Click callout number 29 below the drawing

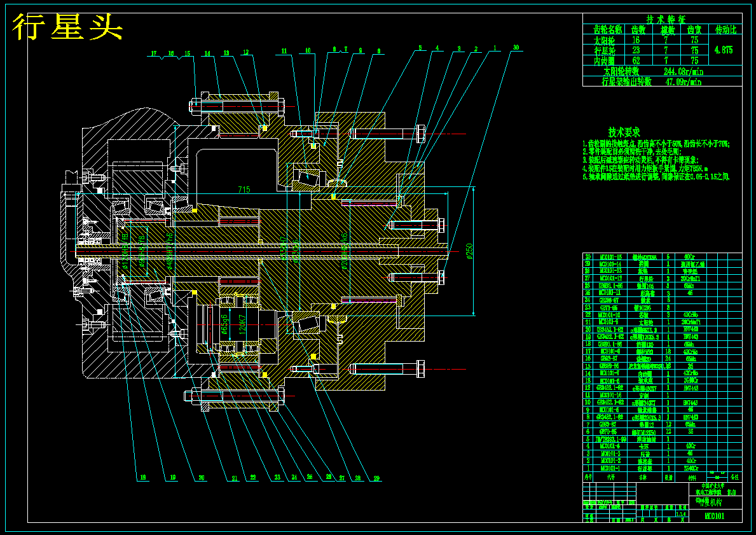pyautogui.click(x=376, y=478)
